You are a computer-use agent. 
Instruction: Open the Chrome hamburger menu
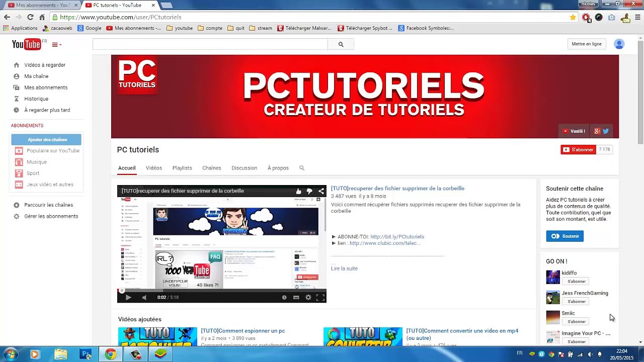click(638, 17)
